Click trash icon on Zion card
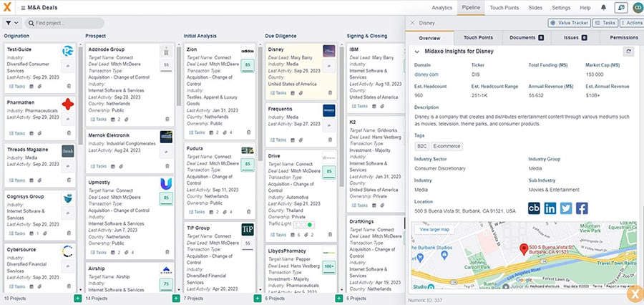The width and height of the screenshot is (644, 305). click(248, 132)
